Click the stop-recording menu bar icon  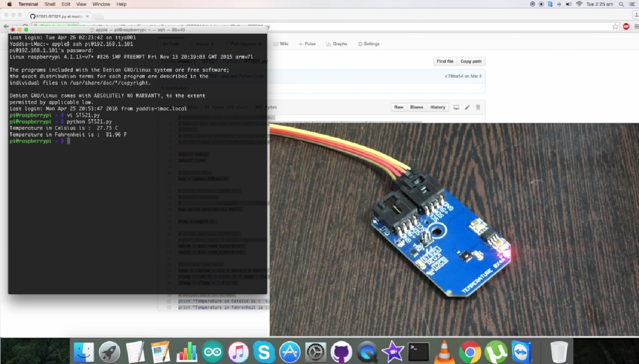(541, 4)
